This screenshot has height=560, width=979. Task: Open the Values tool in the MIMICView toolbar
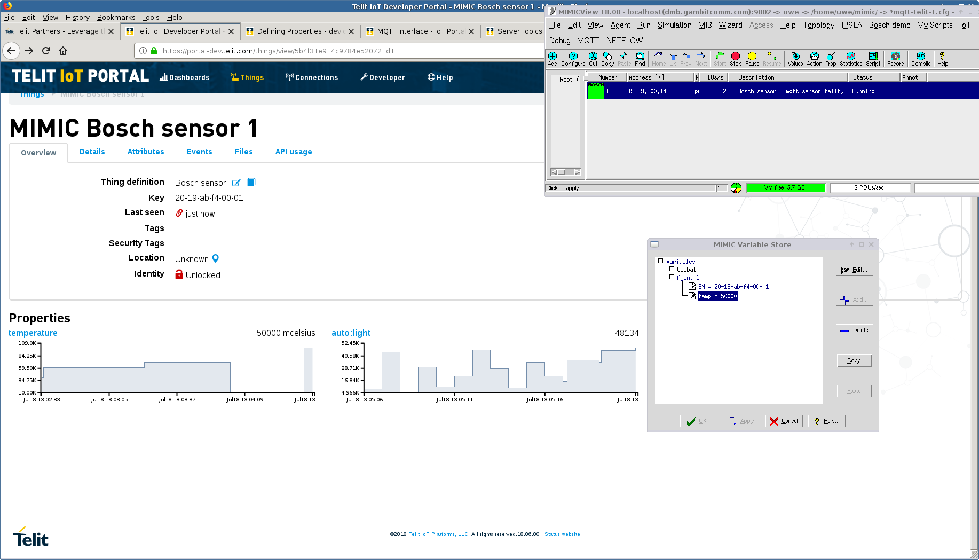click(x=795, y=58)
